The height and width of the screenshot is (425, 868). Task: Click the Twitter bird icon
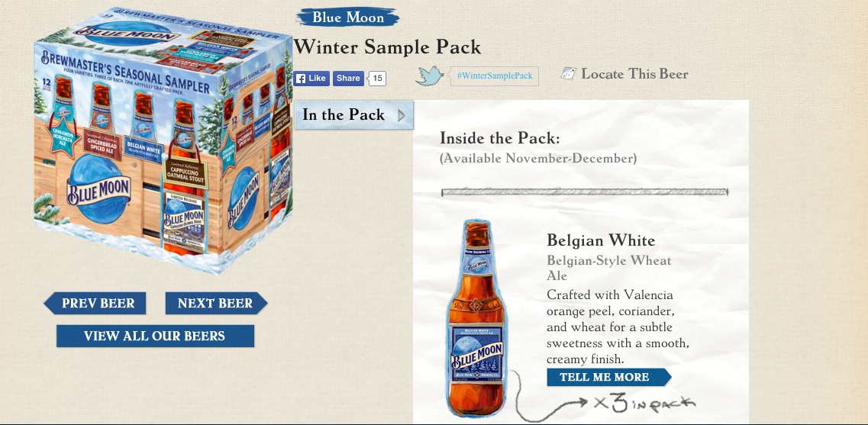point(429,76)
